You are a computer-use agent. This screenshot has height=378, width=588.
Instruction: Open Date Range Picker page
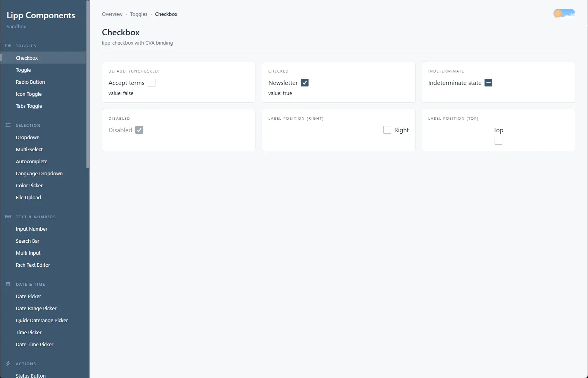pos(43,308)
